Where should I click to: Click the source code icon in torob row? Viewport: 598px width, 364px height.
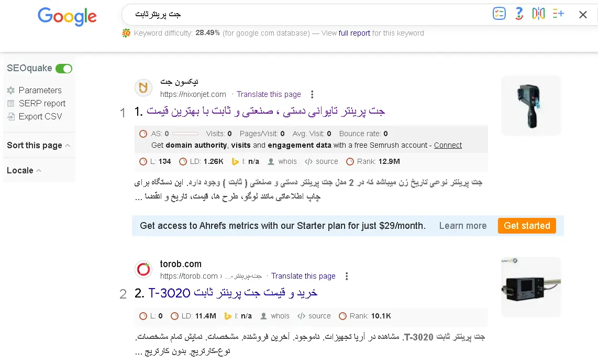[x=301, y=316]
